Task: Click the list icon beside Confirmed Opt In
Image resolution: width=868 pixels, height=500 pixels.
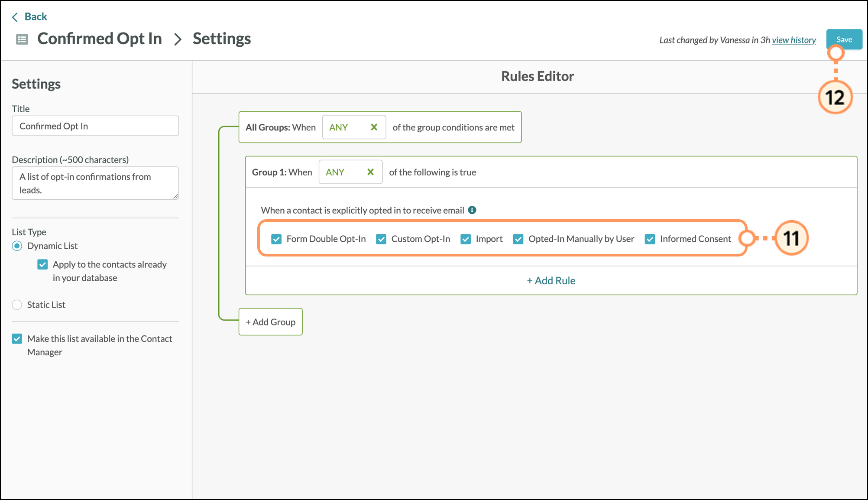Action: 22,39
